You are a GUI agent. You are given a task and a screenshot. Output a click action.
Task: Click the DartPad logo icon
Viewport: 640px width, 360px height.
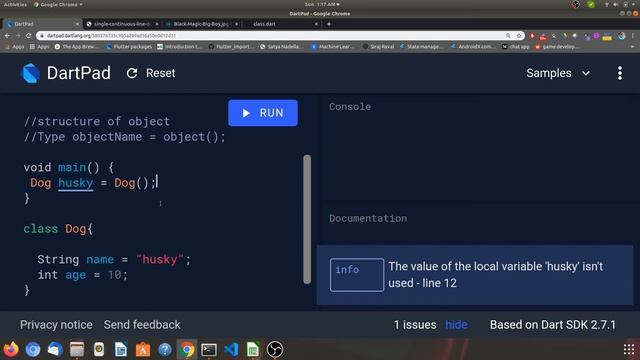coord(31,73)
